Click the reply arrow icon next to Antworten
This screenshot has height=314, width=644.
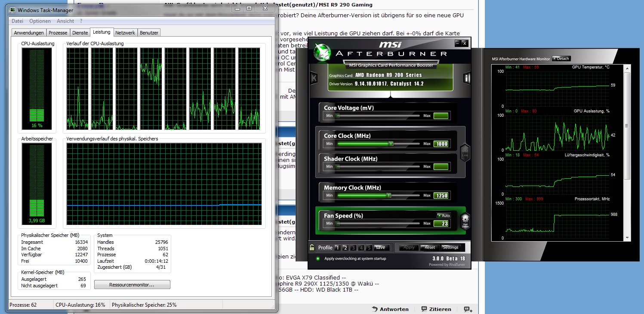tap(375, 309)
